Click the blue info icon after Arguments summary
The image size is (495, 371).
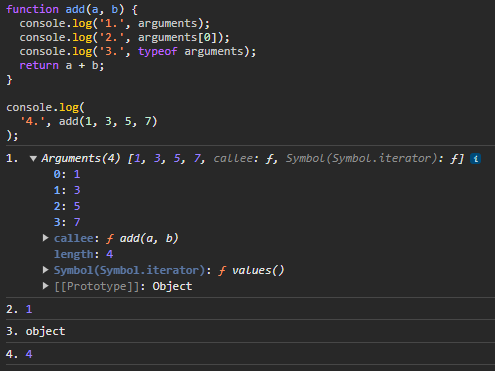pyautogui.click(x=475, y=159)
